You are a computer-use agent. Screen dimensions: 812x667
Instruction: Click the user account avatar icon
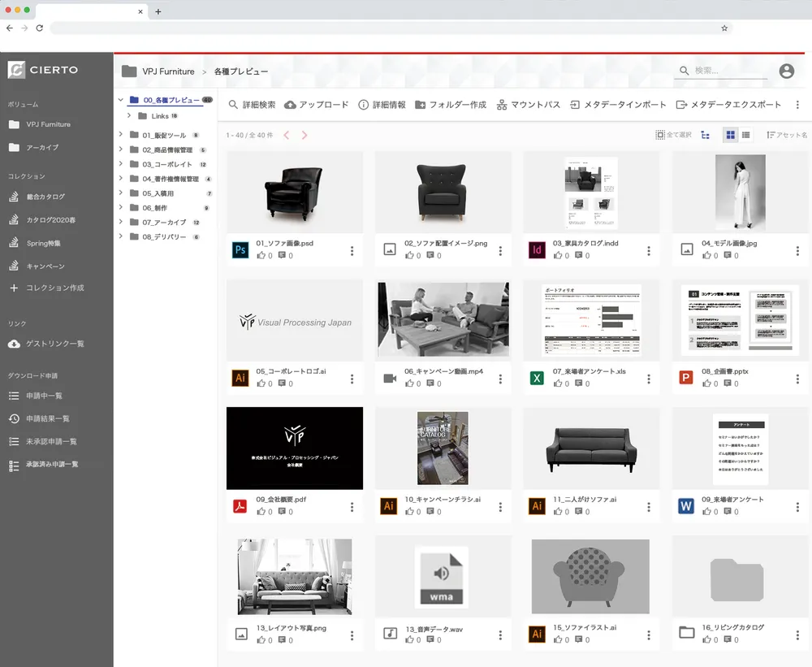786,71
